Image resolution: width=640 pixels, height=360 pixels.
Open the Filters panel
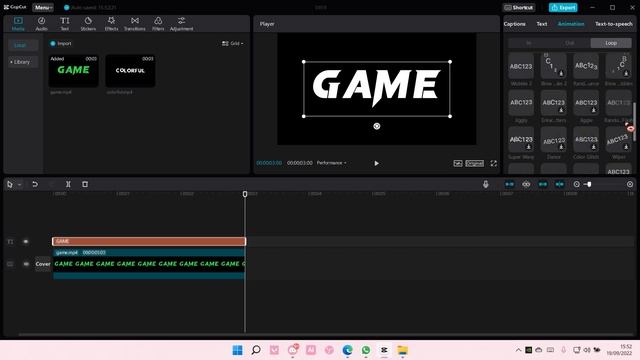[x=158, y=23]
